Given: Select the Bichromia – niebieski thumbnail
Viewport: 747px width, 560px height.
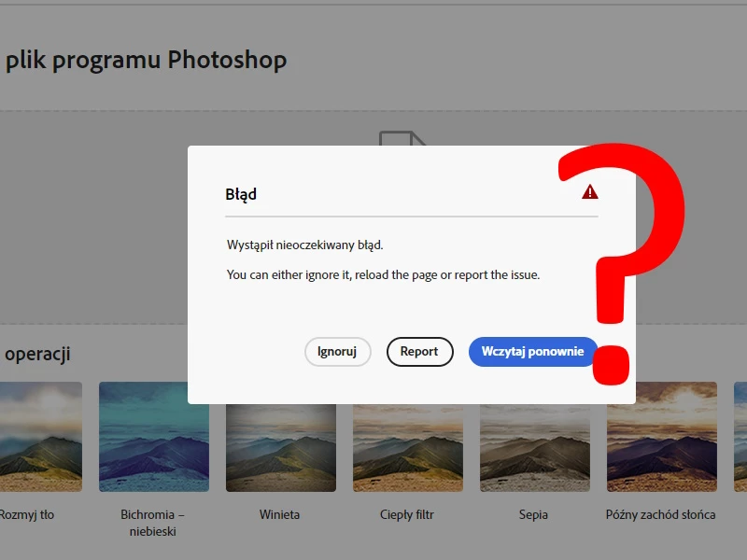Looking at the screenshot, I should (x=154, y=437).
